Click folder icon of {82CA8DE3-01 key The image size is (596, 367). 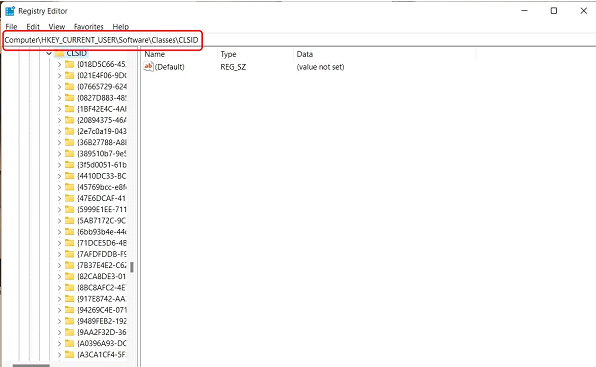(70, 276)
